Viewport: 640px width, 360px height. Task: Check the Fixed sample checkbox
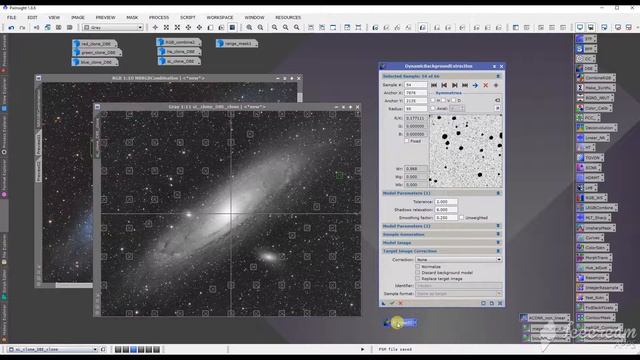pos(407,141)
